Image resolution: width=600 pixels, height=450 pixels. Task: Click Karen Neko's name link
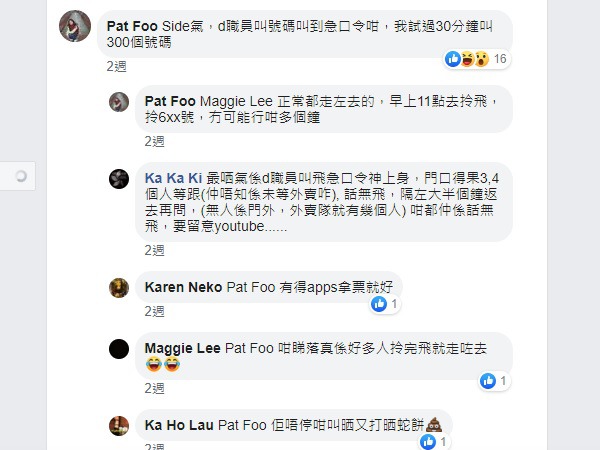click(183, 287)
